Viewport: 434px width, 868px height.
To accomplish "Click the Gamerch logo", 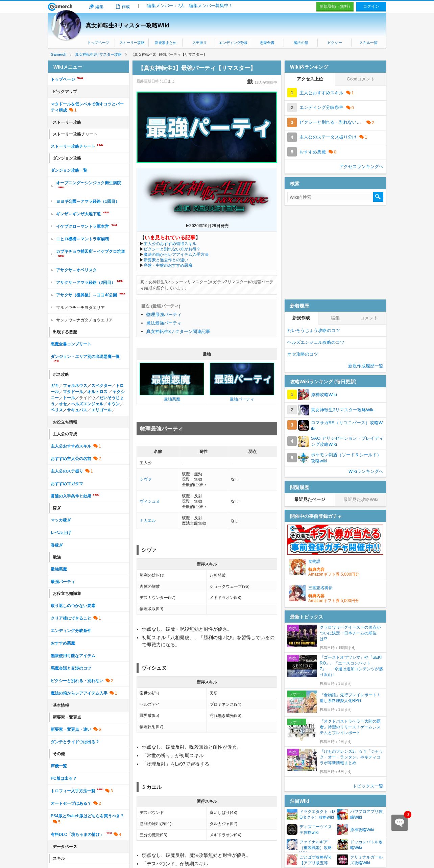I will point(60,6).
